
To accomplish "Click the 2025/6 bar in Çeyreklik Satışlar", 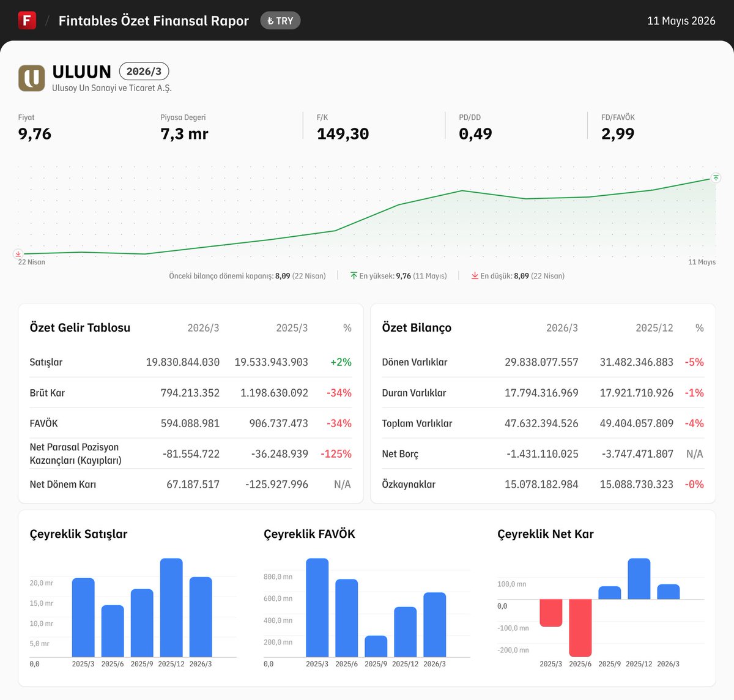I will [113, 631].
